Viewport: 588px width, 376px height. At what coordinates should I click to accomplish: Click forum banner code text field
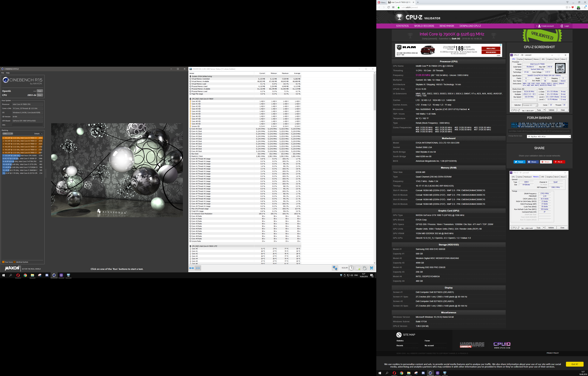pyautogui.click(x=539, y=131)
